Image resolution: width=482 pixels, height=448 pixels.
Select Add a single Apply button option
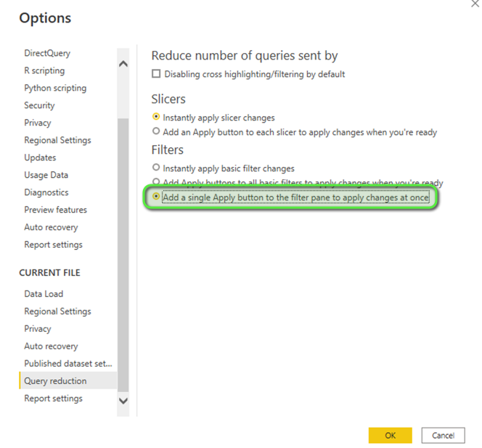coord(156,196)
